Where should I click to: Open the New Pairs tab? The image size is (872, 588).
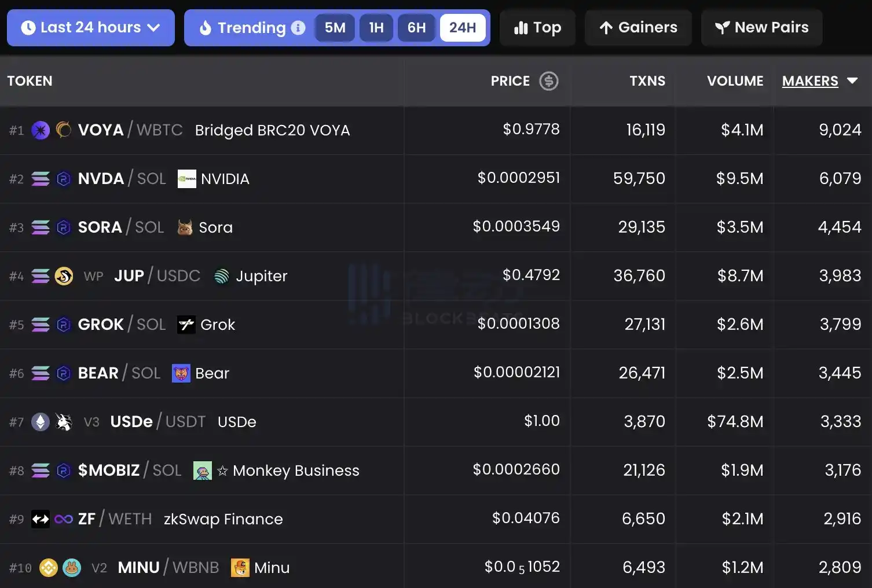click(x=761, y=28)
